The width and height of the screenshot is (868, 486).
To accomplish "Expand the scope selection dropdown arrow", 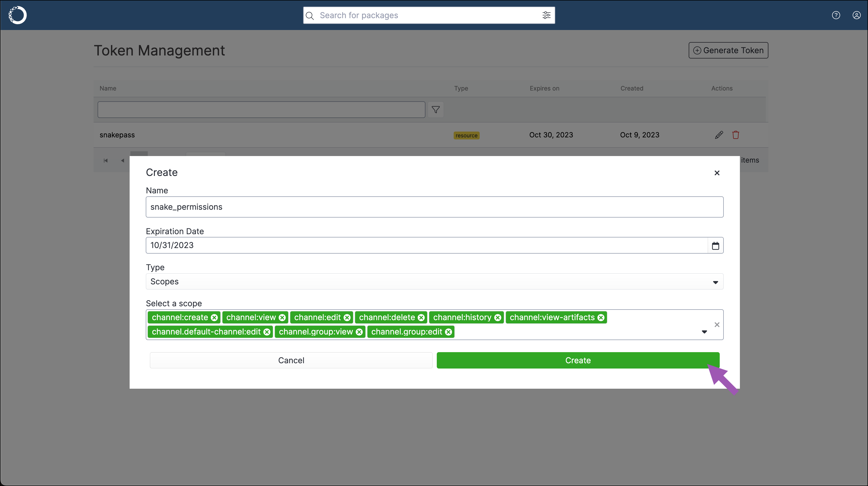I will pos(704,332).
